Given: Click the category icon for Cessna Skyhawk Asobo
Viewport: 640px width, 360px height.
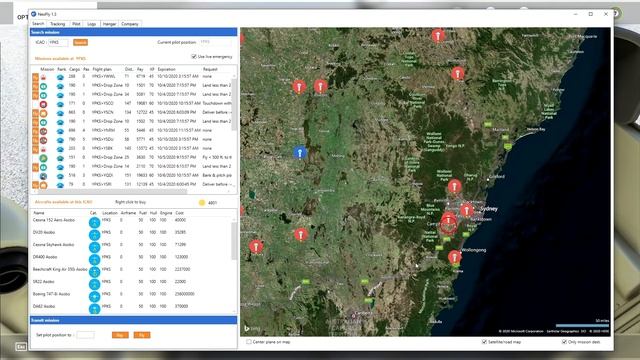Looking at the screenshot, I should point(94,247).
